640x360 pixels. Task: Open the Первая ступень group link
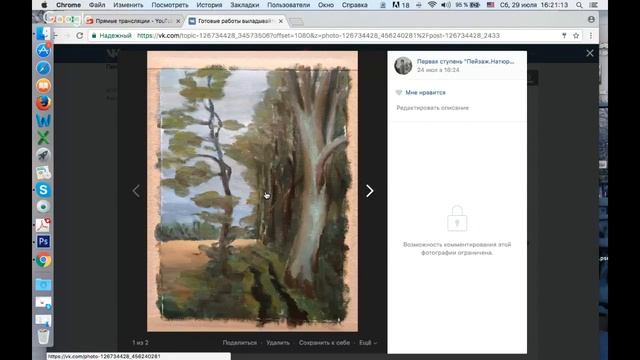pyautogui.click(x=465, y=61)
